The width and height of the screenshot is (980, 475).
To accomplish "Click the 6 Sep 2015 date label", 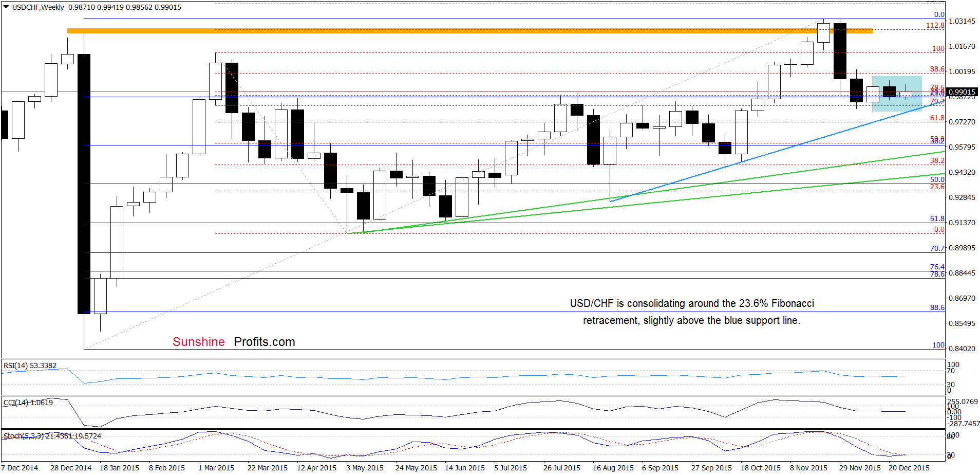I will [660, 468].
